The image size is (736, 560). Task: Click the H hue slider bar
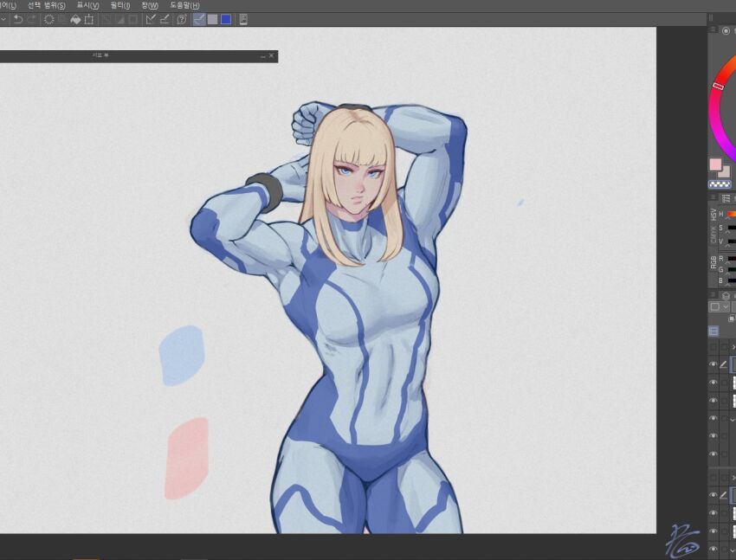point(732,214)
